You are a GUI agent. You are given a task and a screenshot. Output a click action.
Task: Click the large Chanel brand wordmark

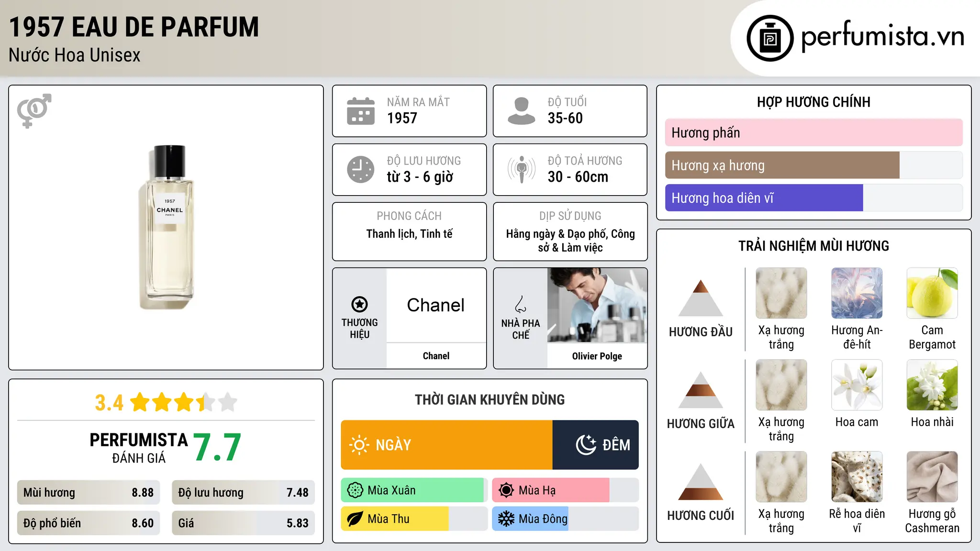pos(436,305)
